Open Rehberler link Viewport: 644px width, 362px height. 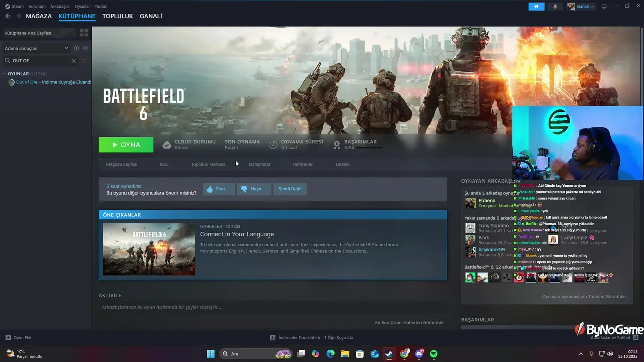tap(303, 164)
